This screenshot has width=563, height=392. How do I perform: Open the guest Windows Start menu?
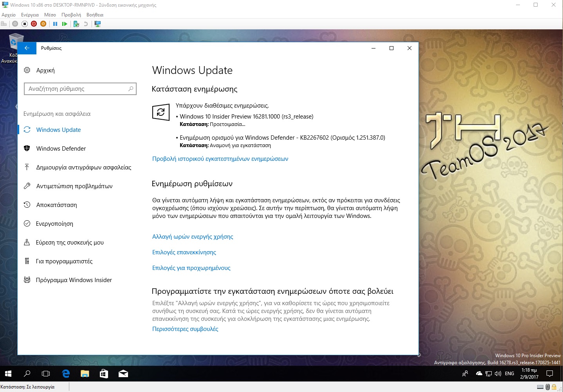coord(9,374)
